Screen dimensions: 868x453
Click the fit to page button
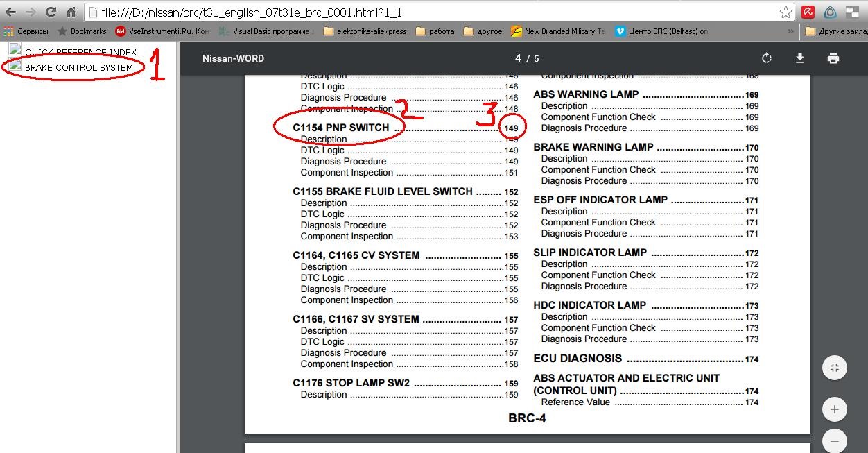coord(835,368)
